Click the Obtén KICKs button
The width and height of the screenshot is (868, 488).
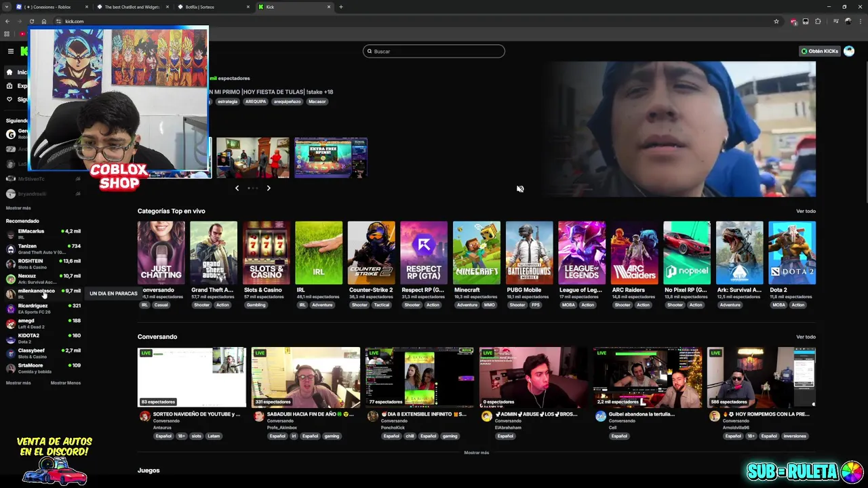coord(820,51)
